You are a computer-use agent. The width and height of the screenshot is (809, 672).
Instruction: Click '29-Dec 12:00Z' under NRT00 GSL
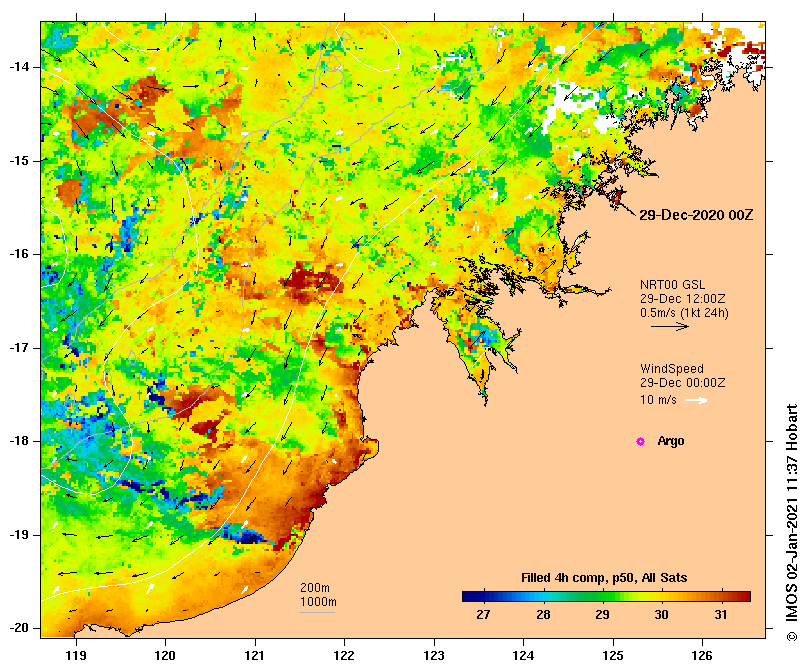click(683, 299)
